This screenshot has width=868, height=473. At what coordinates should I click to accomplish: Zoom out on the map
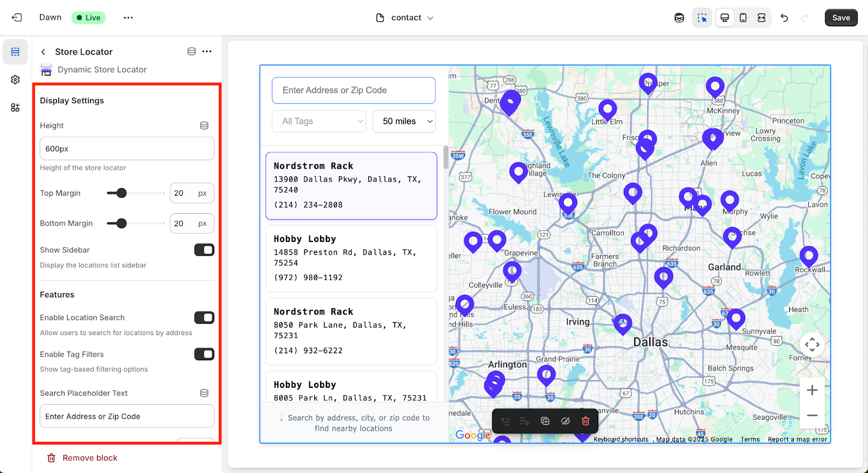click(812, 416)
